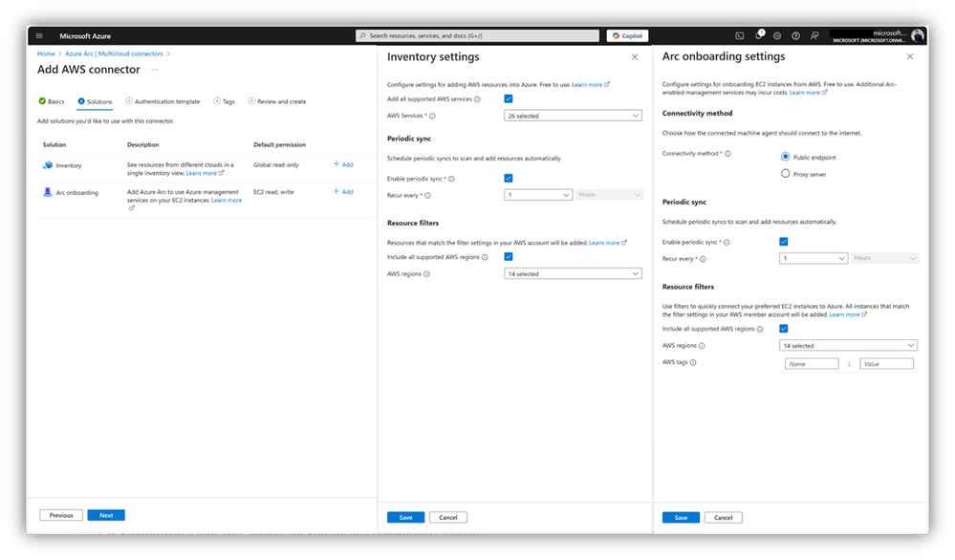Toggle Arc onboarding Include all supported AWS regions checkbox
955x560 pixels.
784,329
